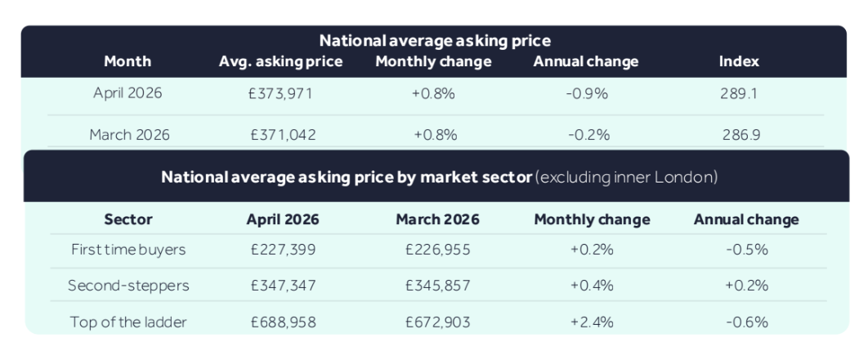Select the Month column header

click(x=128, y=61)
